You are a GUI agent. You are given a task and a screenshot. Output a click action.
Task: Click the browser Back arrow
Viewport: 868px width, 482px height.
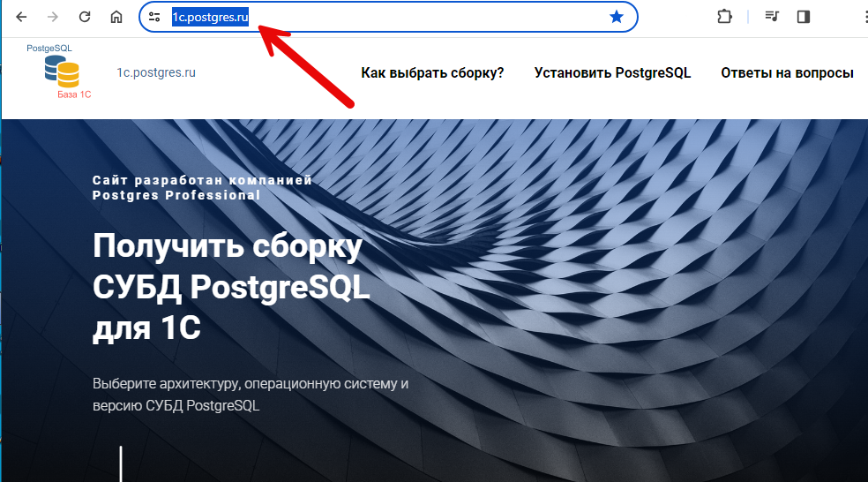click(21, 17)
